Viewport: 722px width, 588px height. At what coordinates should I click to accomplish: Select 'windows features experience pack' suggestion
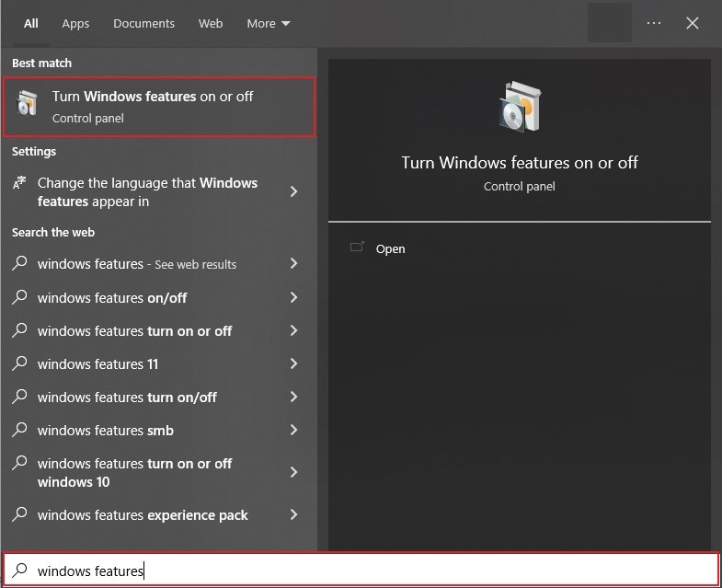159,514
